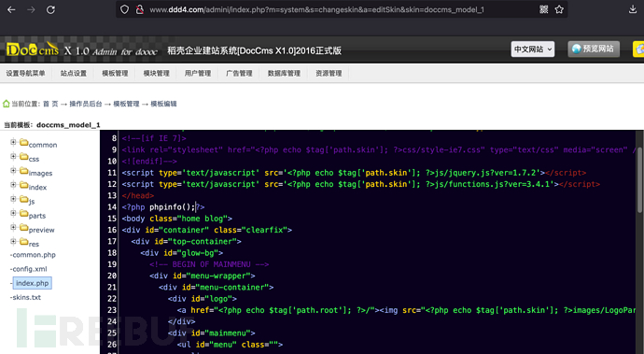
Task: Expand the images folder node
Action: point(13,171)
